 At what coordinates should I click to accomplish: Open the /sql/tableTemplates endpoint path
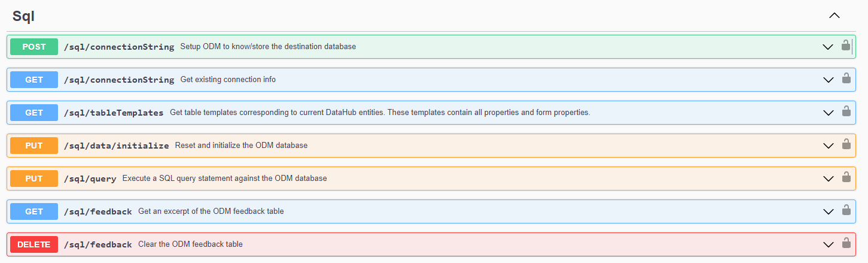click(x=114, y=113)
